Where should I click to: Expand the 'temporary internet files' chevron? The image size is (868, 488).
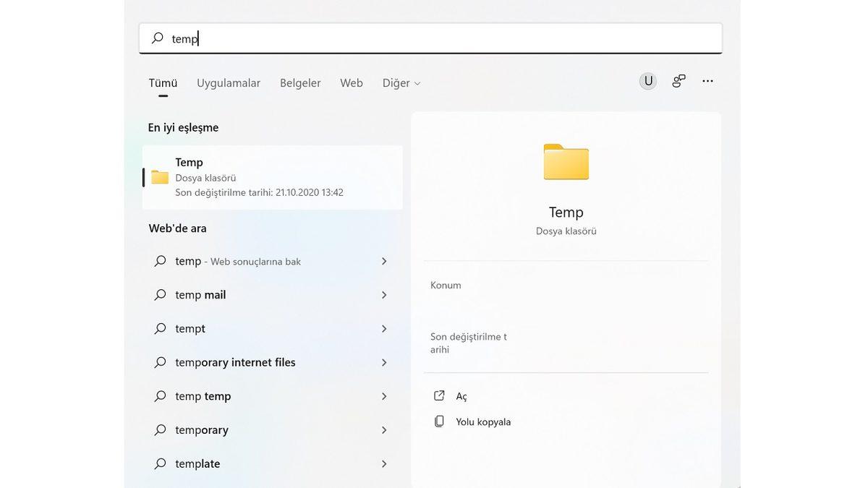click(x=384, y=362)
